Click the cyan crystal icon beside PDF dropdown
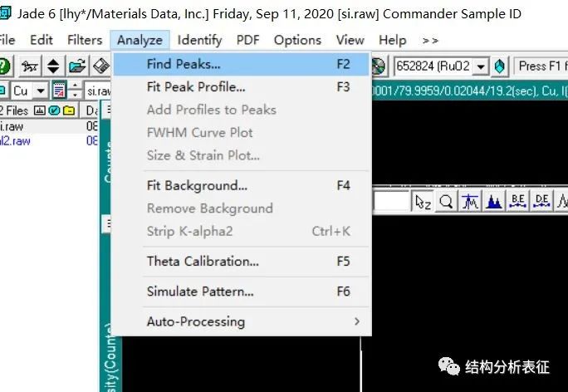Viewport: 568px width, 392px height. (500, 66)
